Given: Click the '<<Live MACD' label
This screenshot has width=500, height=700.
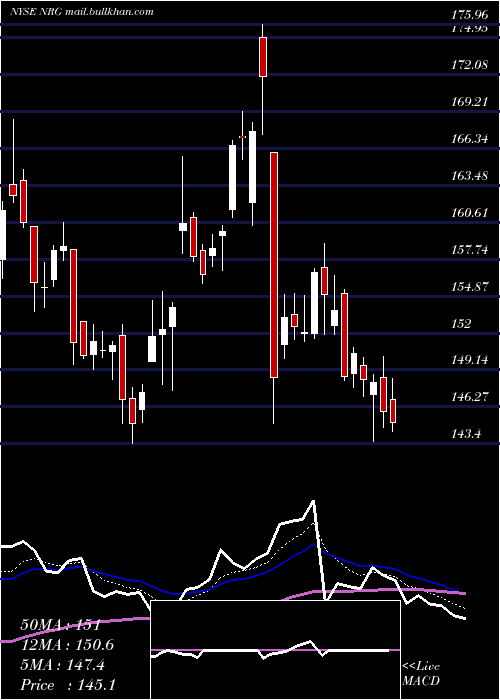Looking at the screenshot, I should [421, 674].
